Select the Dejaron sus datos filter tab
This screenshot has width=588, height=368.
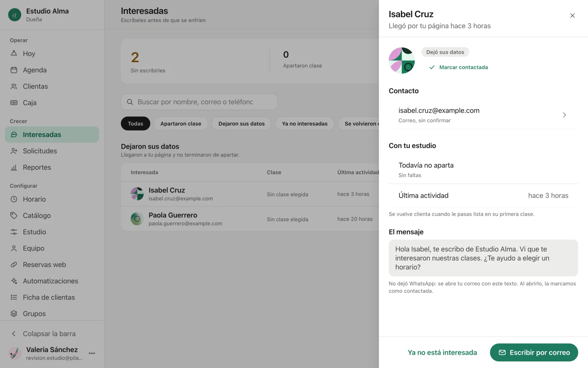click(241, 124)
